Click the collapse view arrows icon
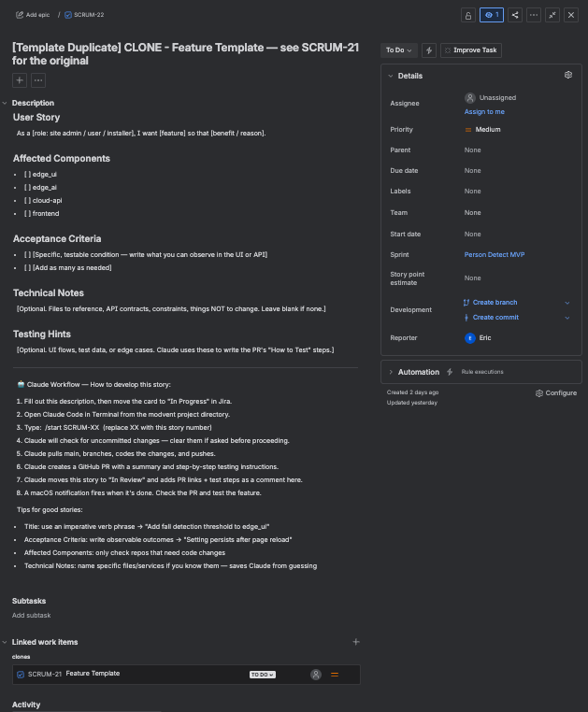This screenshot has height=712, width=588. click(x=552, y=15)
